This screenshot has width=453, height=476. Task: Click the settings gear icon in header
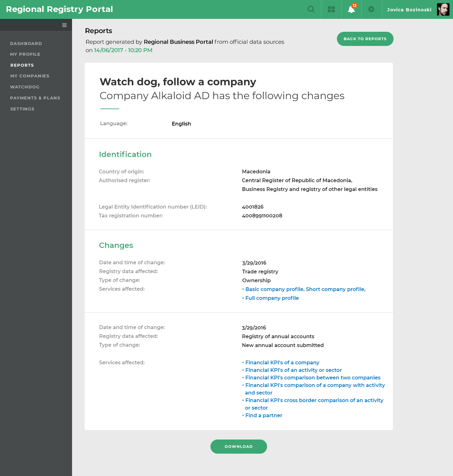pos(372,9)
